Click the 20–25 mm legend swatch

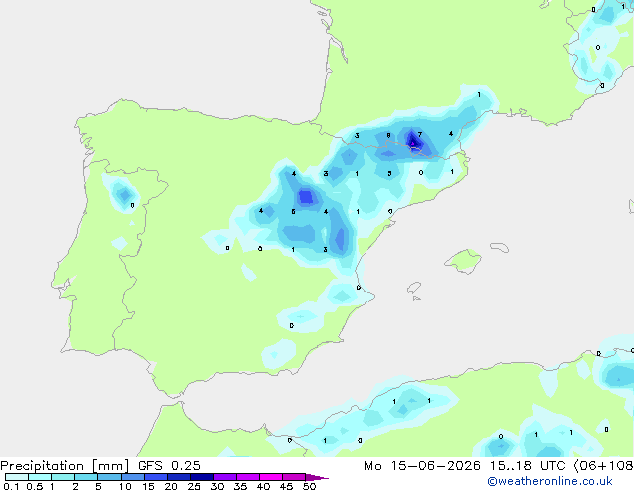[178, 477]
